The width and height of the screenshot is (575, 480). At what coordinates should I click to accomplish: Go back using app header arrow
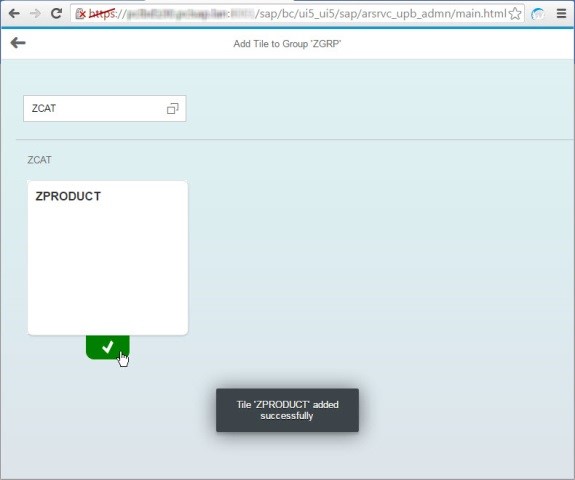pos(18,43)
